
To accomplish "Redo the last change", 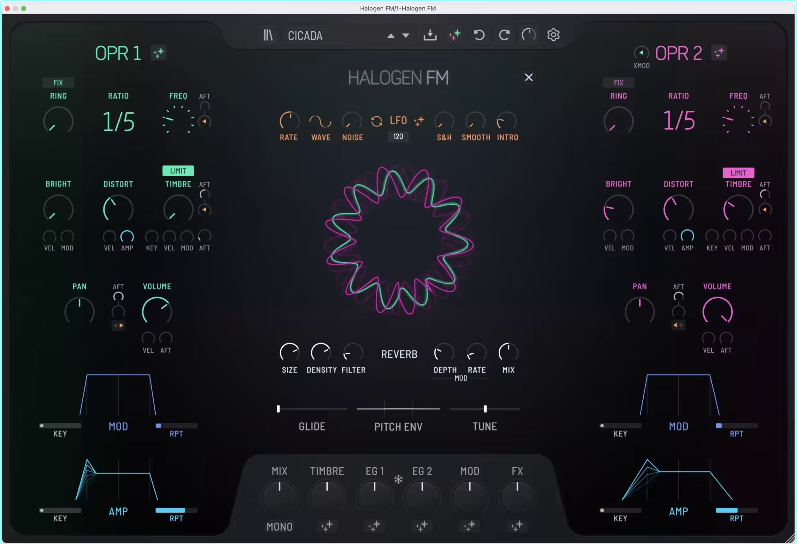I will click(x=504, y=35).
